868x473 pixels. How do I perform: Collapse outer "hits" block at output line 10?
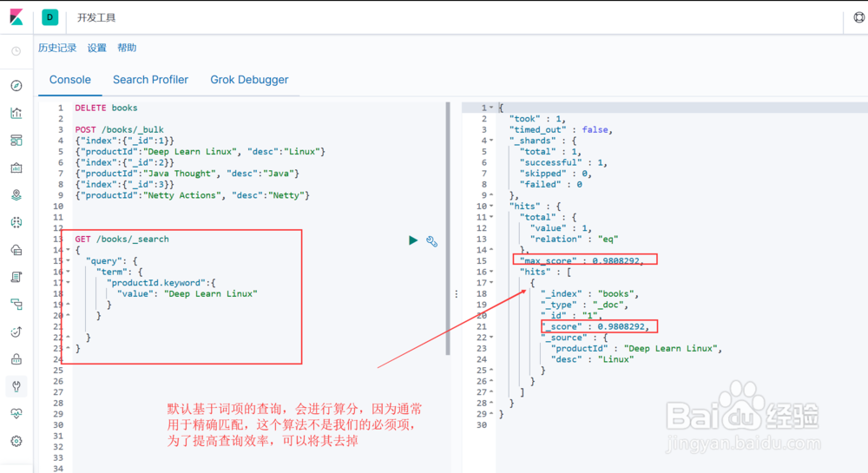click(x=491, y=207)
